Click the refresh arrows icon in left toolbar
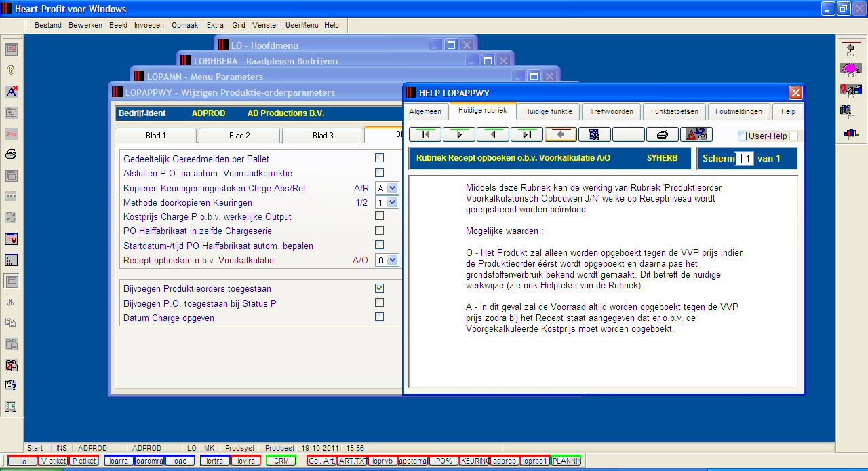The width and height of the screenshot is (868, 471). tap(12, 217)
